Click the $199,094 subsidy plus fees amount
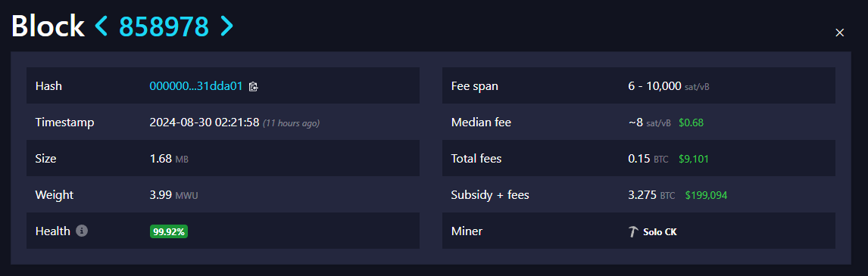The height and width of the screenshot is (276, 868). [x=707, y=195]
